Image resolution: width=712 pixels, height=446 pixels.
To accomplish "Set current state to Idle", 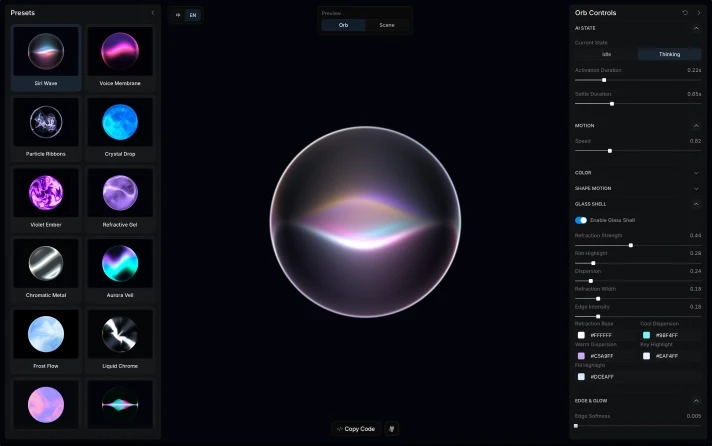I will [x=606, y=54].
